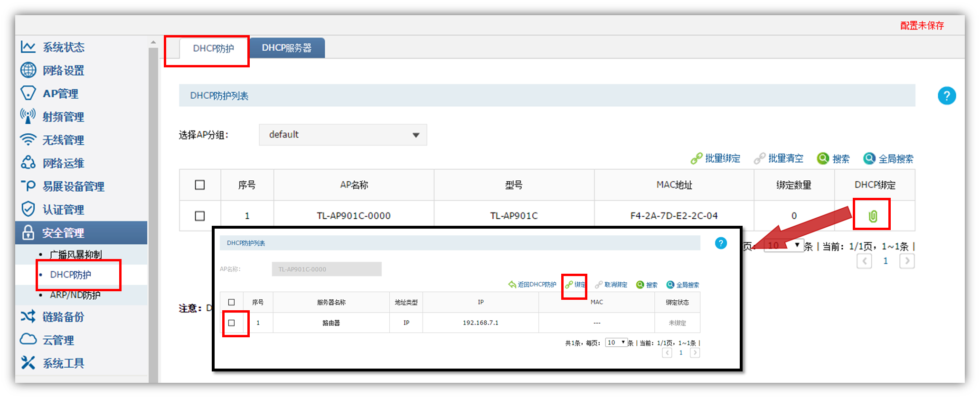Open AP管理 sidebar section

point(49,93)
